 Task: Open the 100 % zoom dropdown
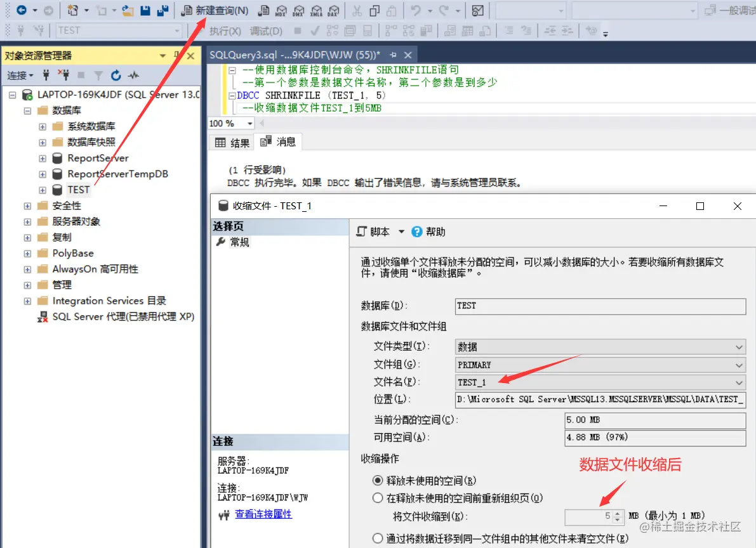point(249,124)
